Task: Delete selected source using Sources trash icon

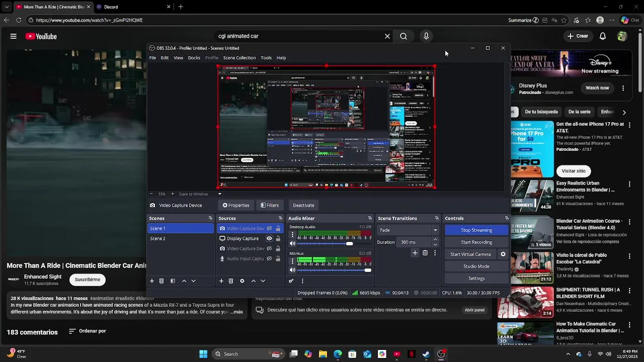Action: tap(231, 281)
